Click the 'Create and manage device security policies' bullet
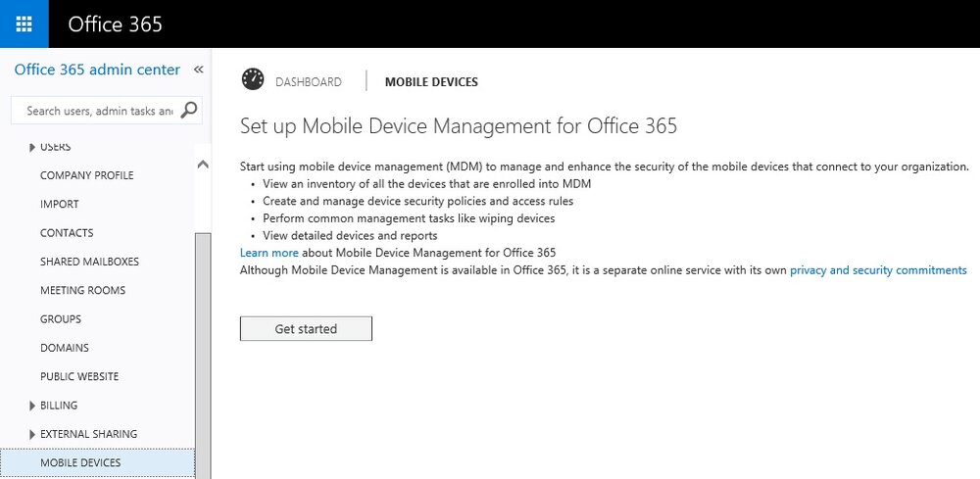 pos(418,201)
